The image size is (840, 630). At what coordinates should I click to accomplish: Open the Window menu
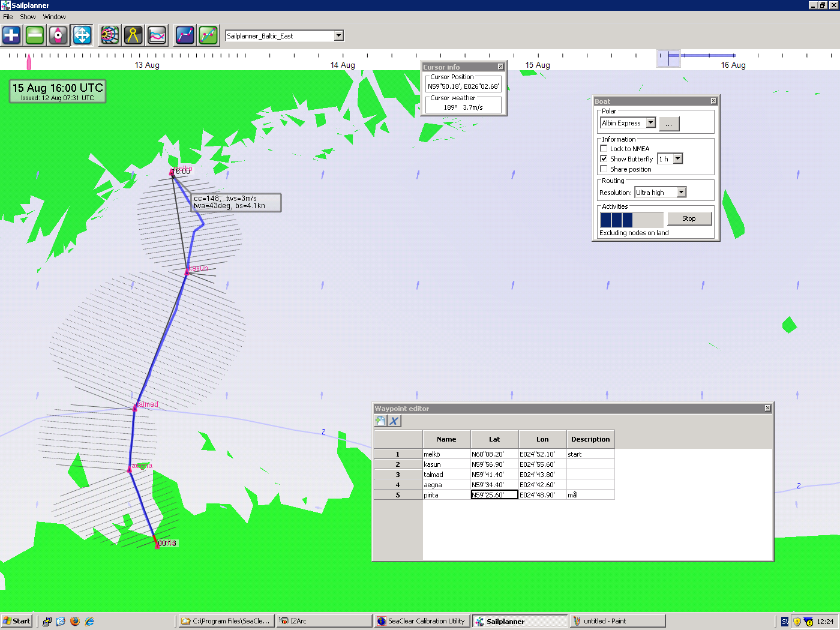click(x=54, y=17)
